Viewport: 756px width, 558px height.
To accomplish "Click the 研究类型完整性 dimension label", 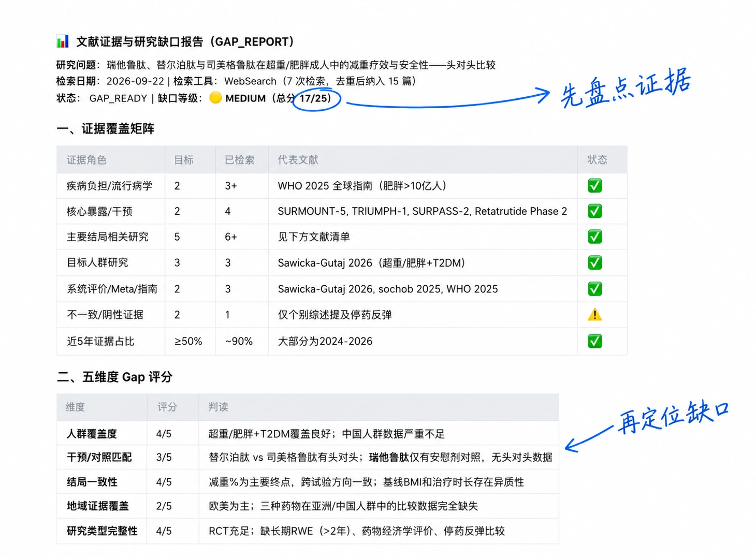I will point(102,531).
